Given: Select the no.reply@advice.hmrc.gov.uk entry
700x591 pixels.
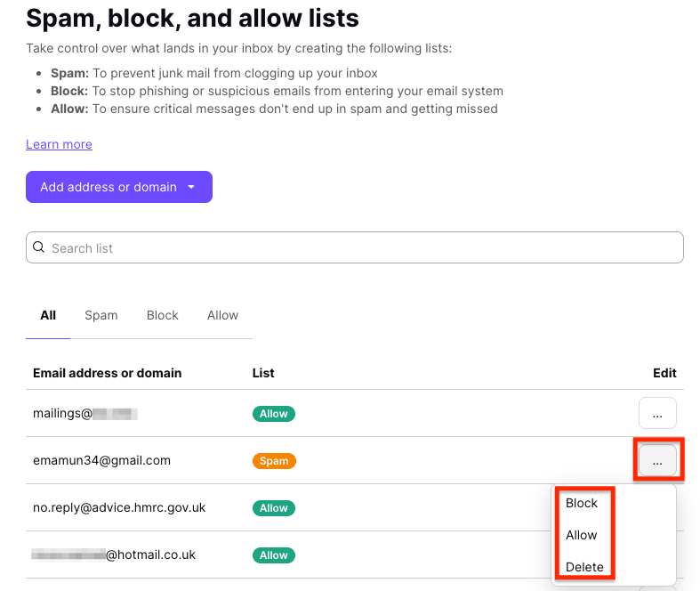Looking at the screenshot, I should [x=119, y=508].
